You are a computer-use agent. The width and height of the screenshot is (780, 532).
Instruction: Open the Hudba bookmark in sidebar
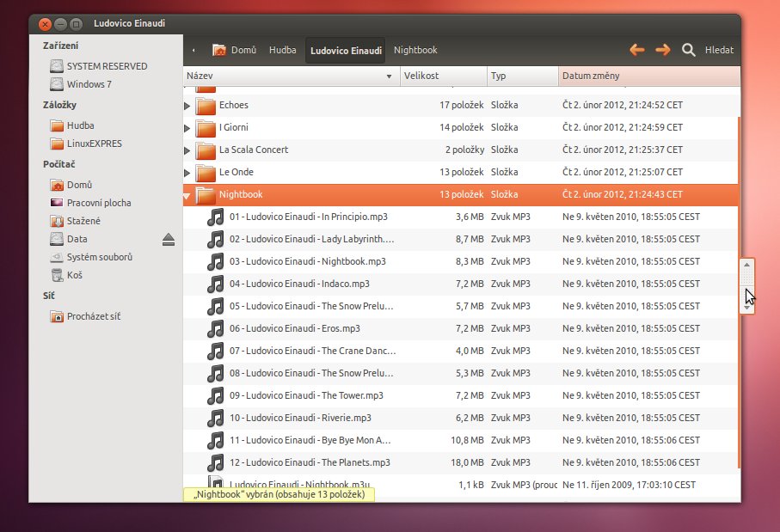(80, 125)
